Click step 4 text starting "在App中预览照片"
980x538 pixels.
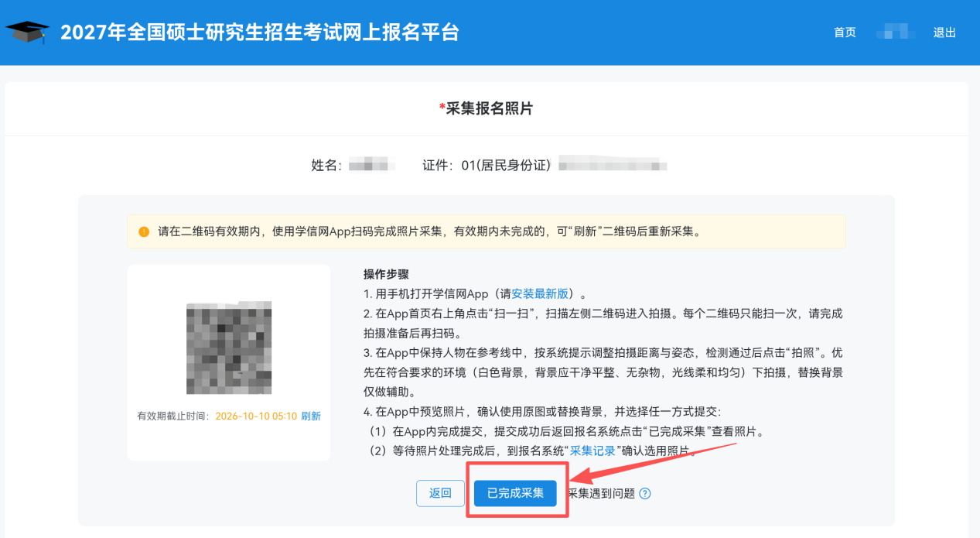(x=541, y=412)
